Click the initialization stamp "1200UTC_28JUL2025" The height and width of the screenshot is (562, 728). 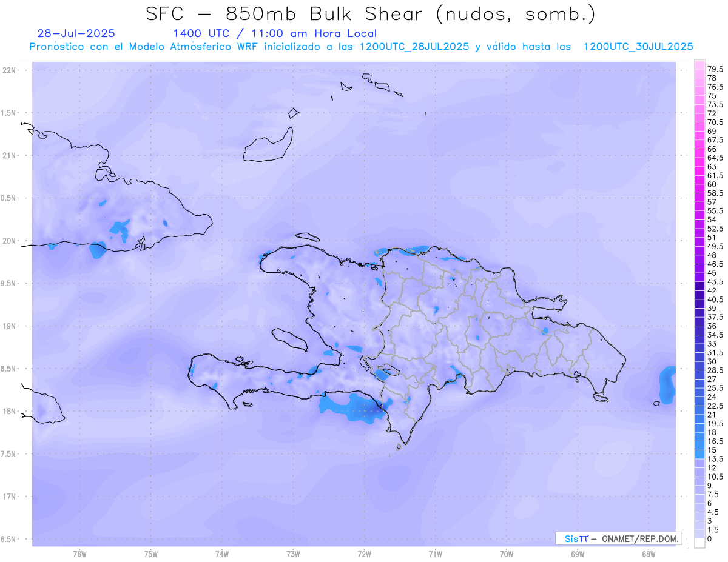[414, 47]
